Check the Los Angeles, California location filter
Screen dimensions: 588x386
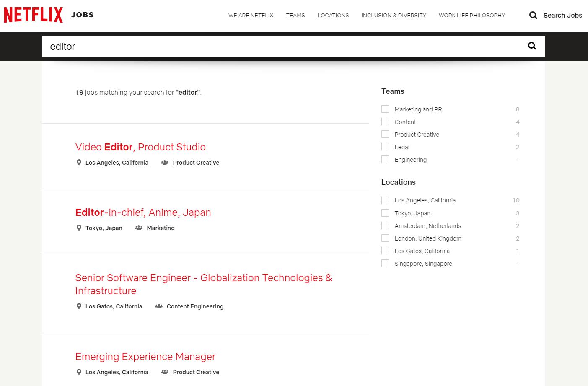pyautogui.click(x=385, y=200)
